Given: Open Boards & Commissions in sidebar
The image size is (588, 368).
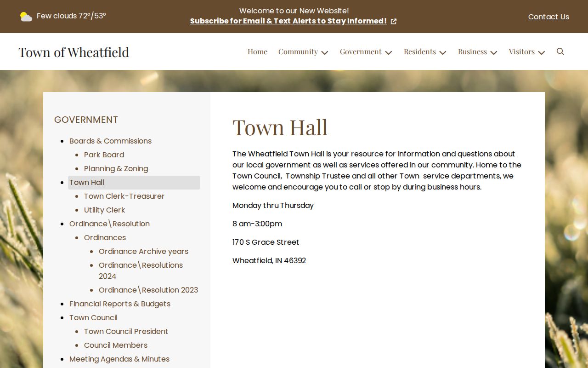Looking at the screenshot, I should pyautogui.click(x=110, y=141).
